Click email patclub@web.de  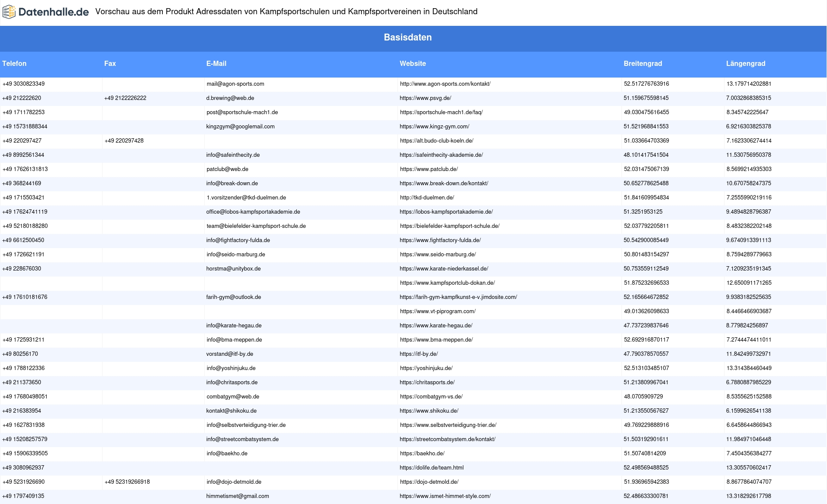(x=227, y=169)
